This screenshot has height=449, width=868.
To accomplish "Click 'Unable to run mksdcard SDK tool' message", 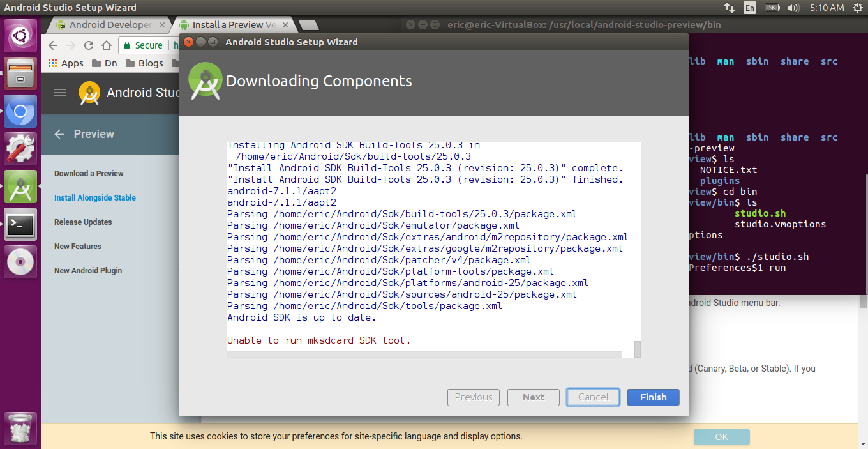I will click(319, 340).
